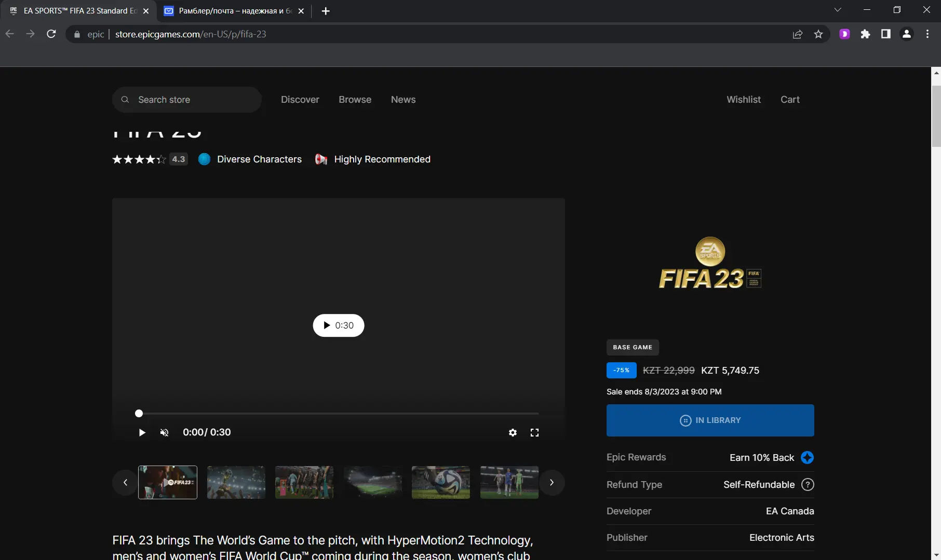This screenshot has width=941, height=560.
Task: Click the site lock icon in address bar
Action: (77, 34)
